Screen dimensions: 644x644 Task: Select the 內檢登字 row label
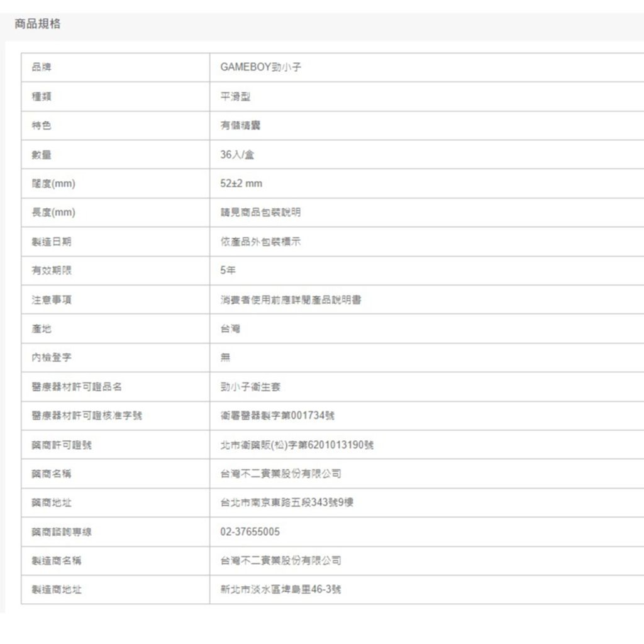pyautogui.click(x=52, y=357)
